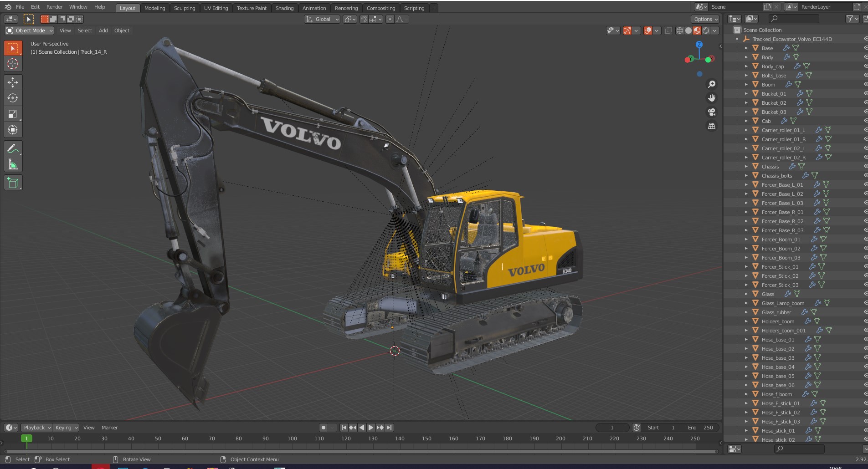
Task: Select Forcer_Boom_01 in outliner
Action: click(781, 239)
